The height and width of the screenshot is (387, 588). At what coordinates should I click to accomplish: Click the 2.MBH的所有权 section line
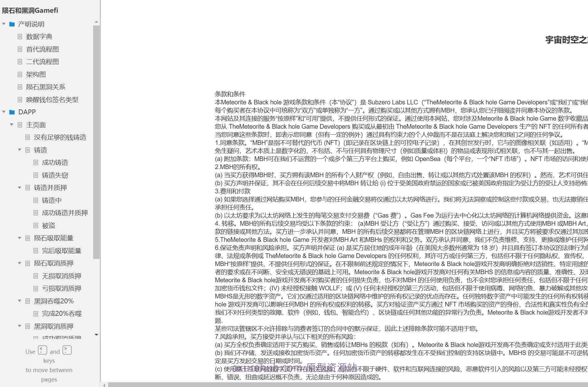pos(239,167)
